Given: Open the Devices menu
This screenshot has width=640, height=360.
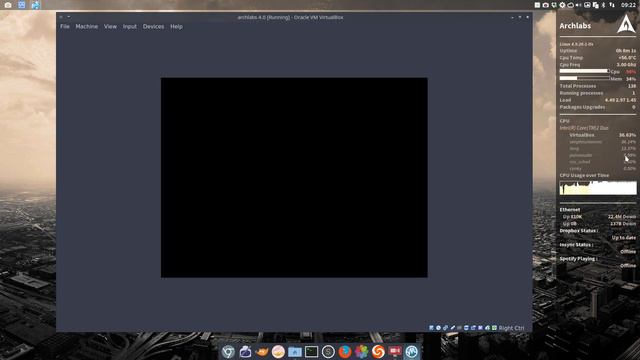Looking at the screenshot, I should pyautogui.click(x=153, y=27).
